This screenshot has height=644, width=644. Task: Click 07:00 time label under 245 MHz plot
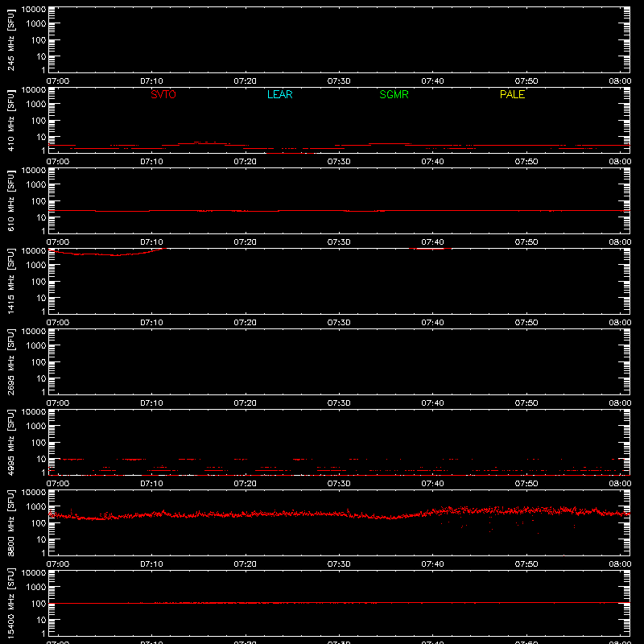(58, 81)
